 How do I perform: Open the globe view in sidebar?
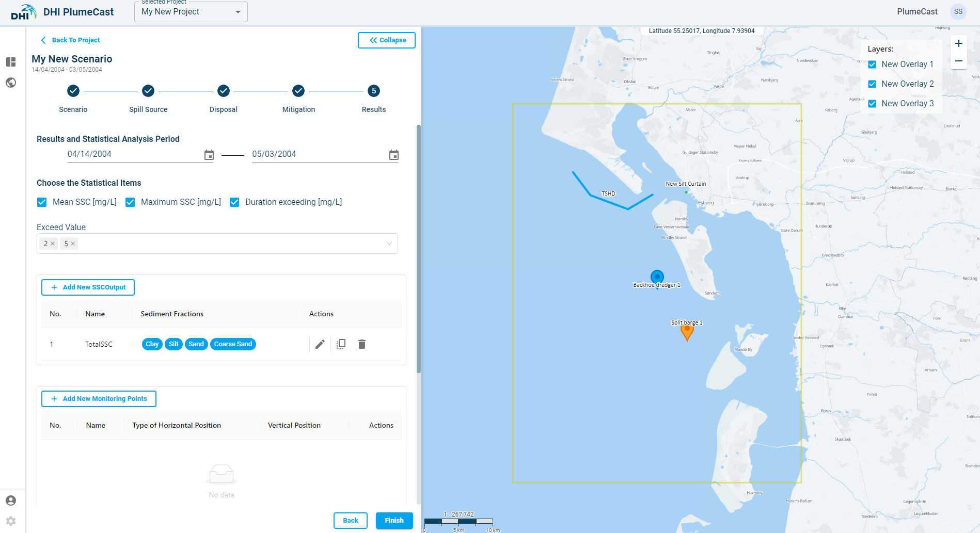[11, 83]
